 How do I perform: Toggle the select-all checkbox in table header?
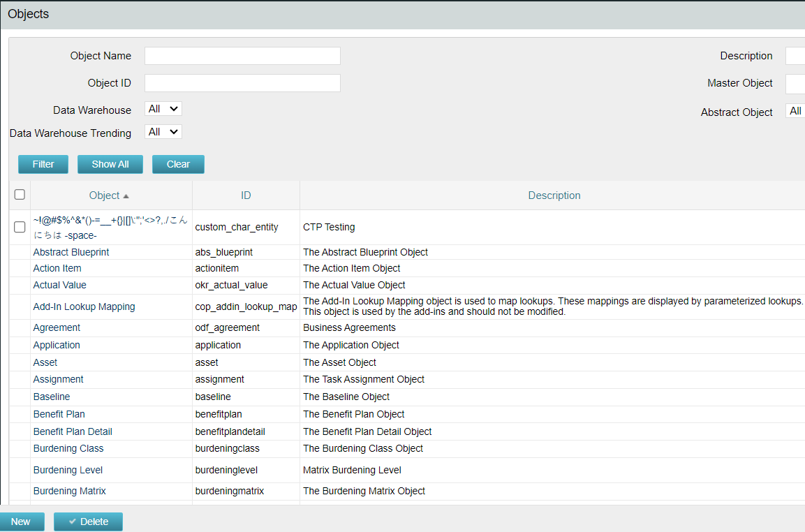coord(20,195)
